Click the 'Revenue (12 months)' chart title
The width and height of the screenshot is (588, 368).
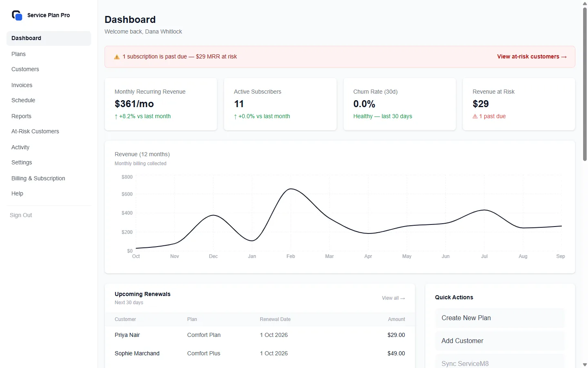pos(142,154)
